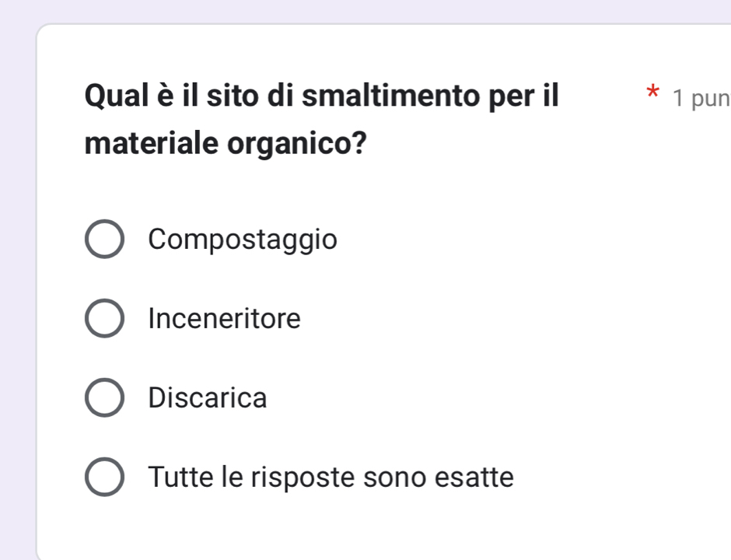Pick the Tutte le risposte sono esatte radio button
Screen dimensions: 731x560
pos(103,477)
